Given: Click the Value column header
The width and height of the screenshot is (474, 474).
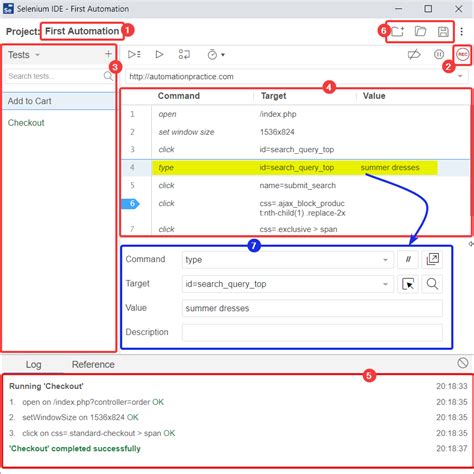Looking at the screenshot, I should [x=374, y=96].
